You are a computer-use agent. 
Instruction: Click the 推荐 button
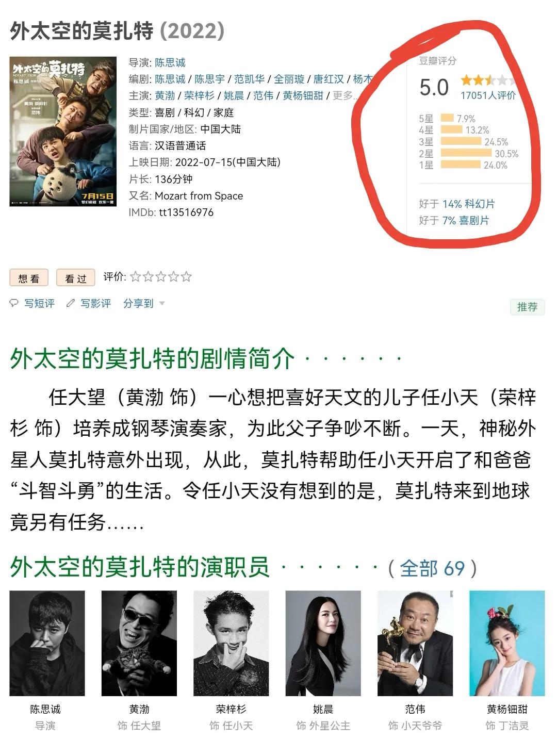527,307
